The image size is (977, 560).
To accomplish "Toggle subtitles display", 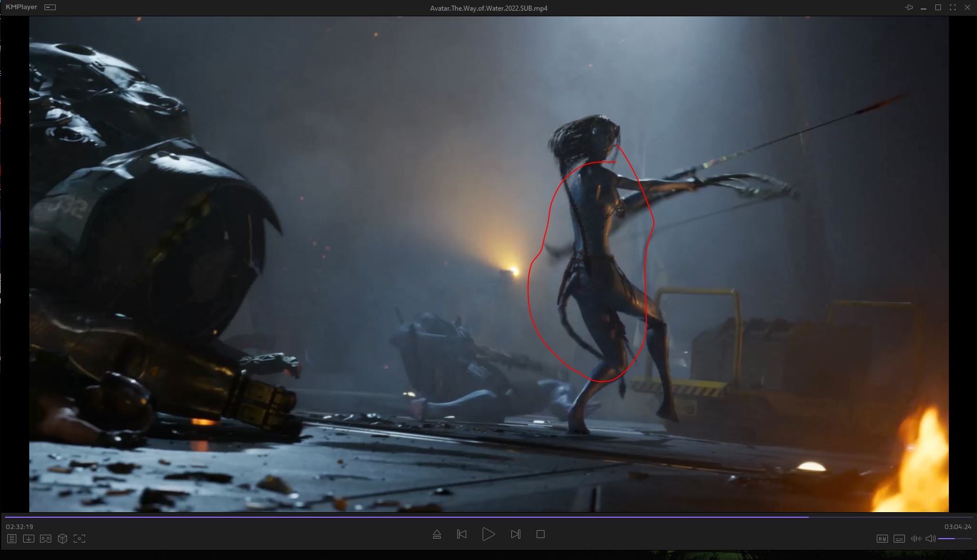I will coord(899,539).
